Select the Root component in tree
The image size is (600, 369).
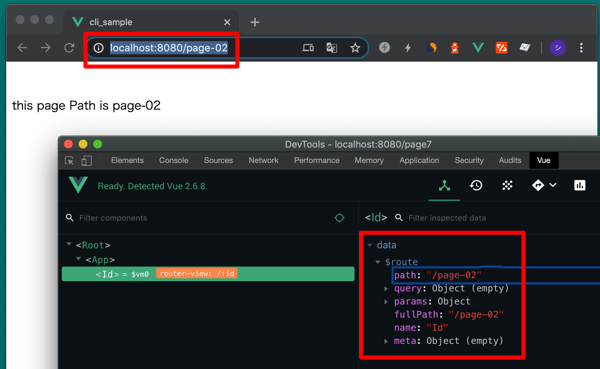(93, 245)
